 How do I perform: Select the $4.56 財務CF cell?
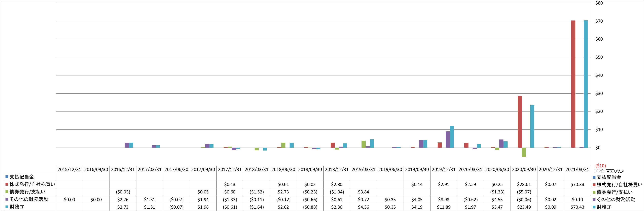tap(363, 207)
